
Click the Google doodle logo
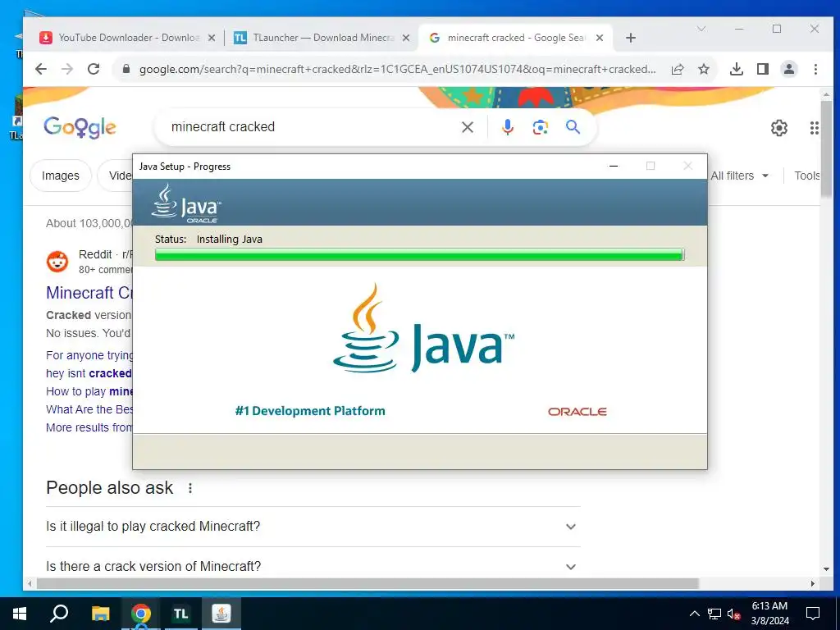pos(80,127)
